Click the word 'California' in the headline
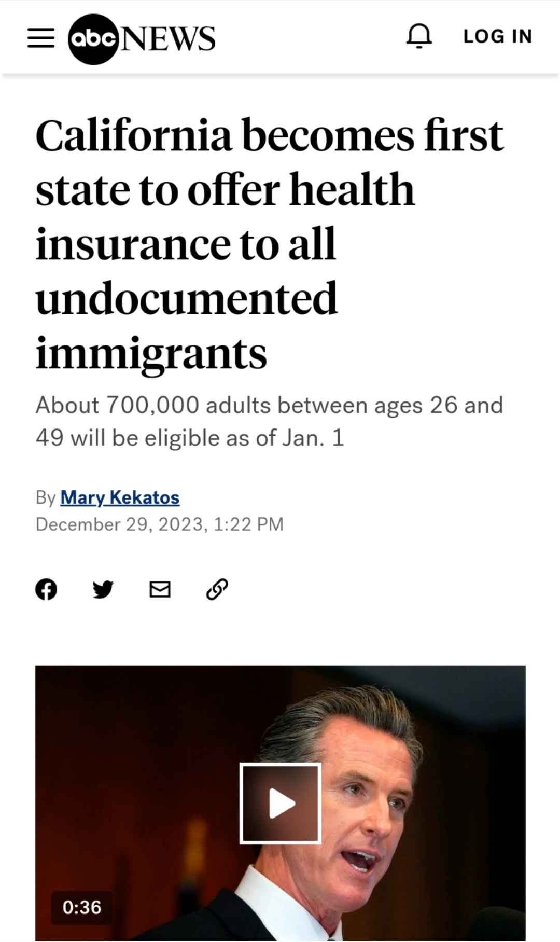This screenshot has height=942, width=560. point(134,136)
